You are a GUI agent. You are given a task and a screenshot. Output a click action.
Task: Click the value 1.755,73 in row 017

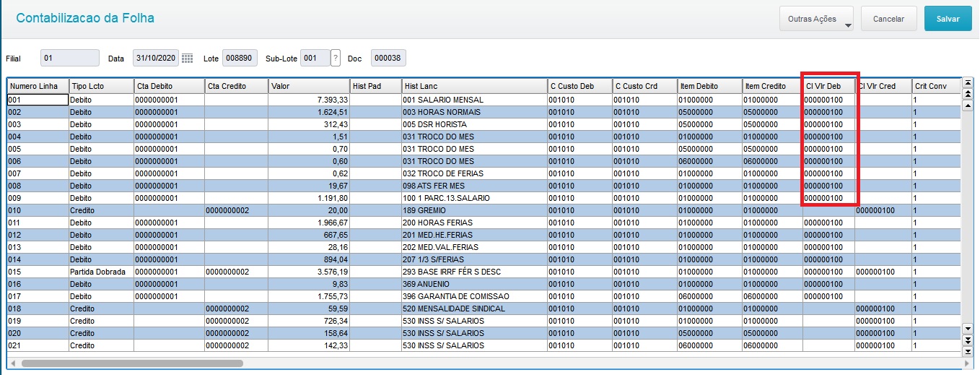(310, 296)
